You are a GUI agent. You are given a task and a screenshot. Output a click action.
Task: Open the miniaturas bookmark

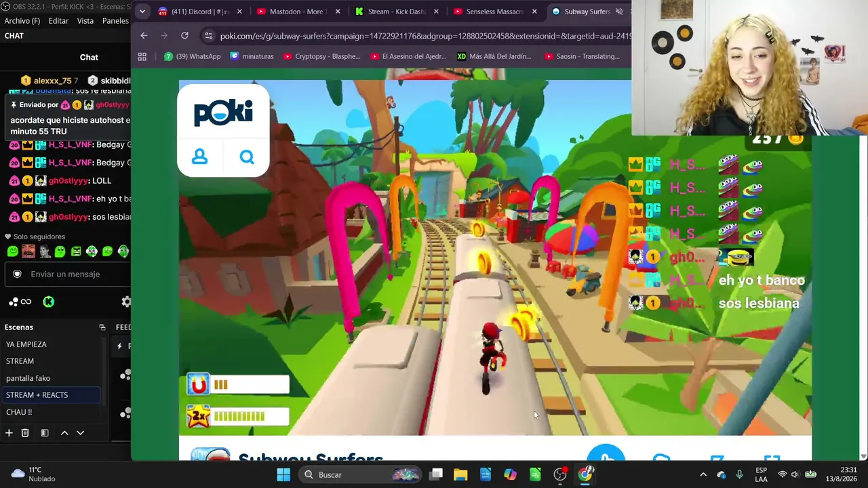point(252,56)
